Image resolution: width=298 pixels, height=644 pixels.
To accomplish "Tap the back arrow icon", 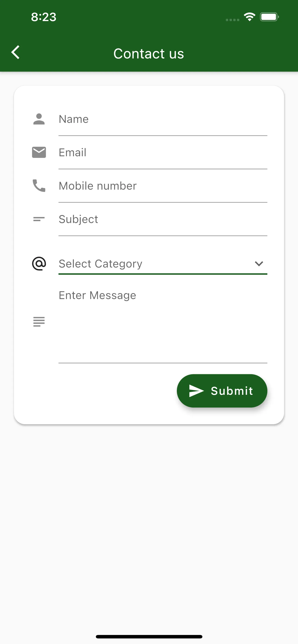I will pos(16,52).
